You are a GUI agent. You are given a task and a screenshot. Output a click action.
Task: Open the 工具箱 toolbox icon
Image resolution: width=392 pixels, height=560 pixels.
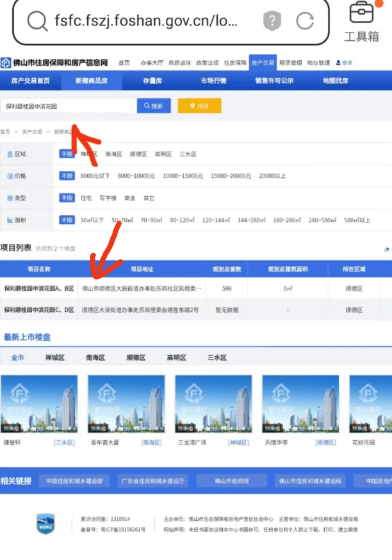point(361,13)
